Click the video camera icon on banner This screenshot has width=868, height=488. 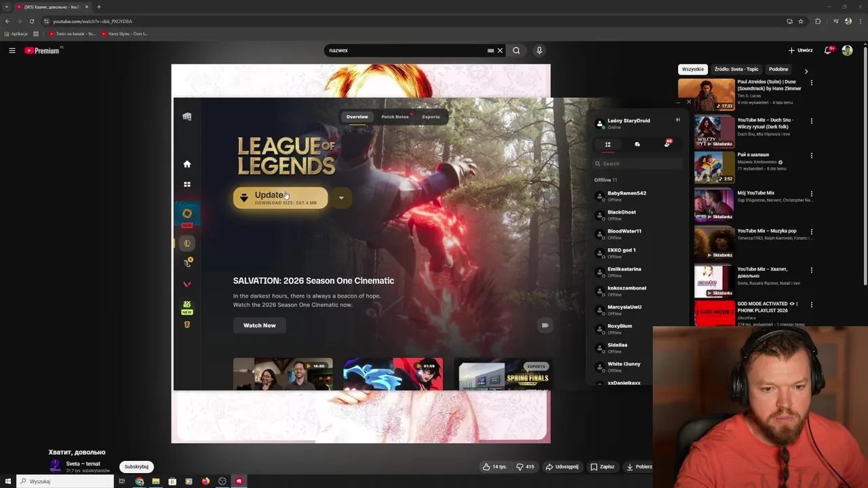(545, 325)
